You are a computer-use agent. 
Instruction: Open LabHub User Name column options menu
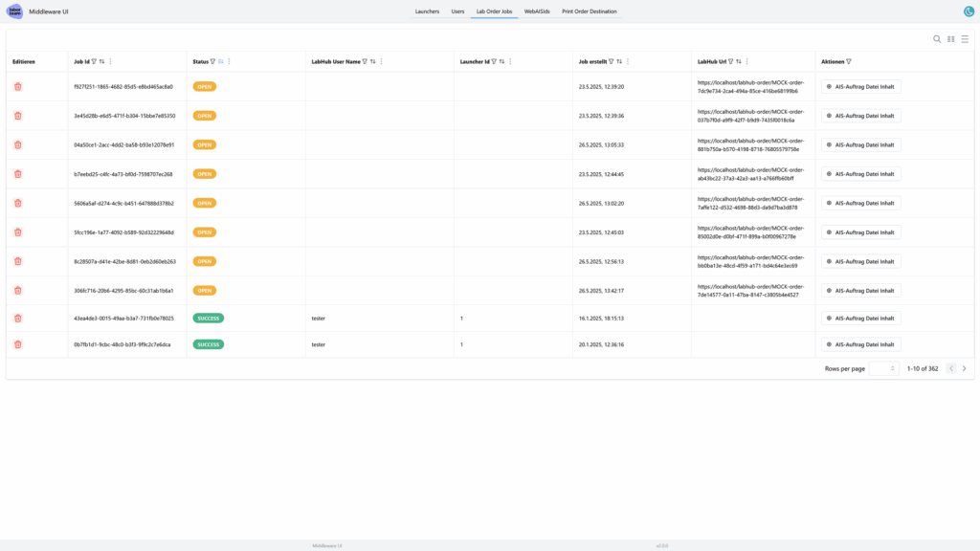click(381, 62)
